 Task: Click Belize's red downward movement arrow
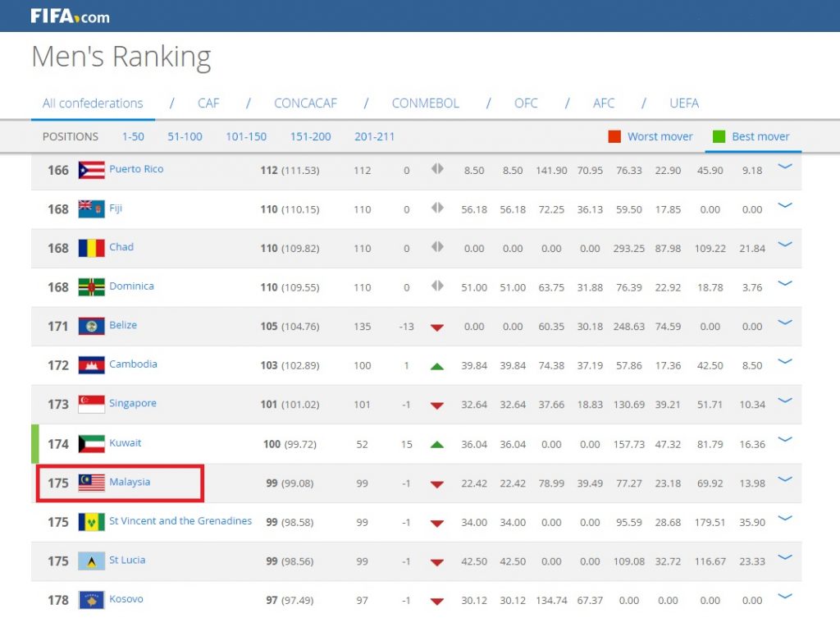coord(437,325)
